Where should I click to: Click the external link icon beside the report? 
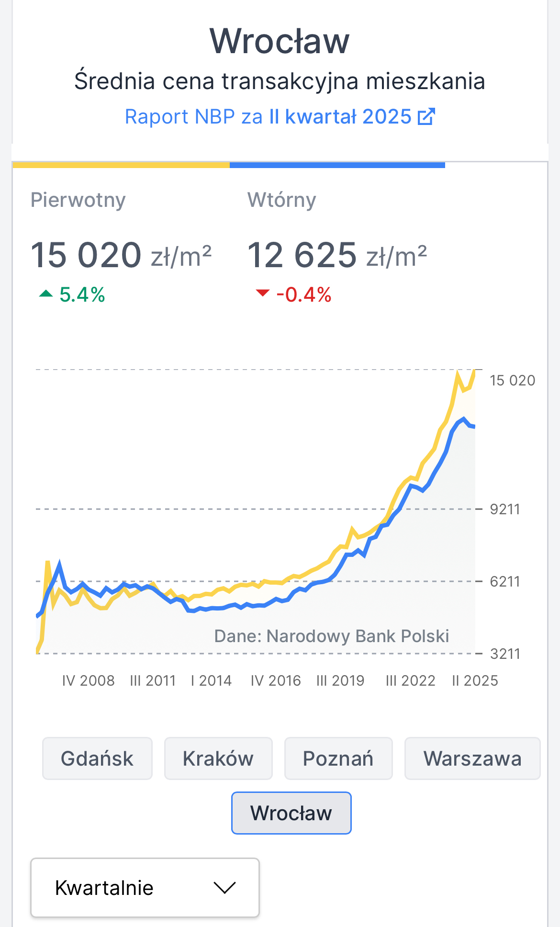[426, 117]
